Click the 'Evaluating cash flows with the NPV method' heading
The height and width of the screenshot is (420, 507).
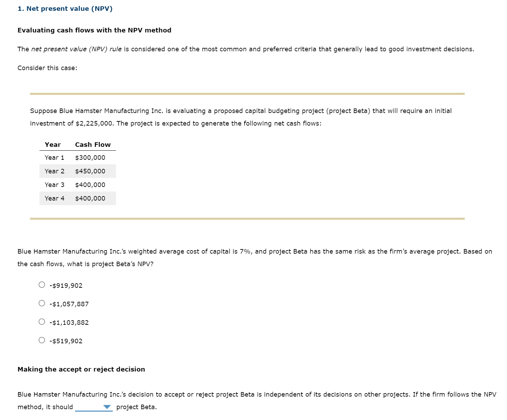tap(94, 30)
